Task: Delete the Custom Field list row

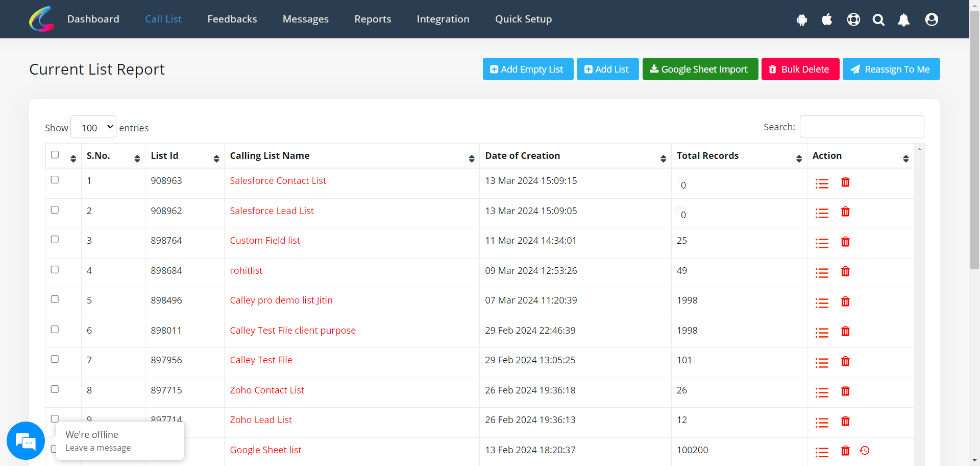Action: point(845,242)
